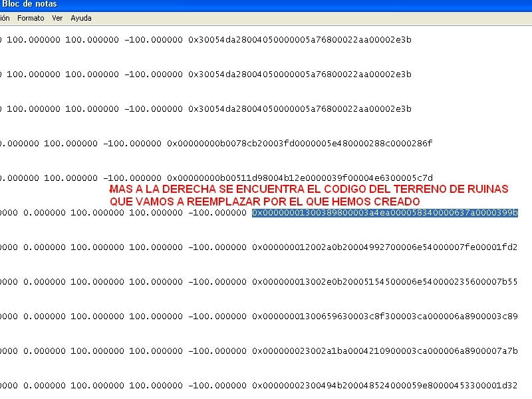Click the hex code ending in 1fd2
This screenshot has width=532, height=399.
tap(384, 247)
